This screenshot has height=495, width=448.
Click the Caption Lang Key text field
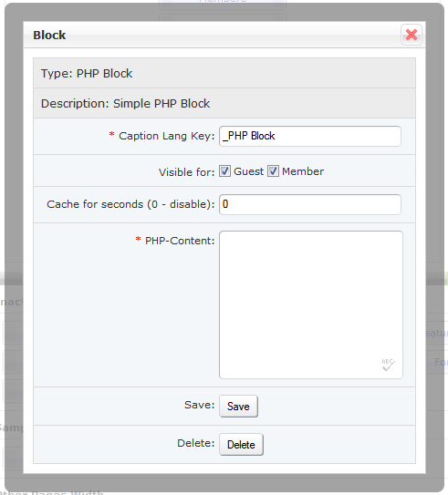click(x=310, y=136)
